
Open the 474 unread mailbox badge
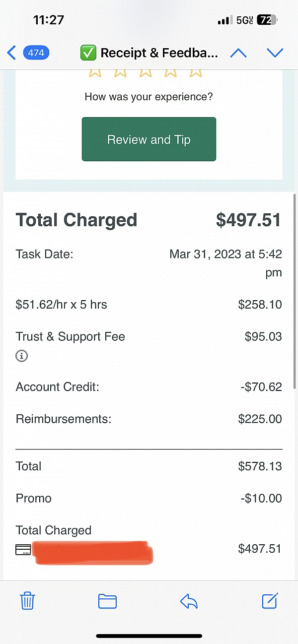(x=36, y=53)
